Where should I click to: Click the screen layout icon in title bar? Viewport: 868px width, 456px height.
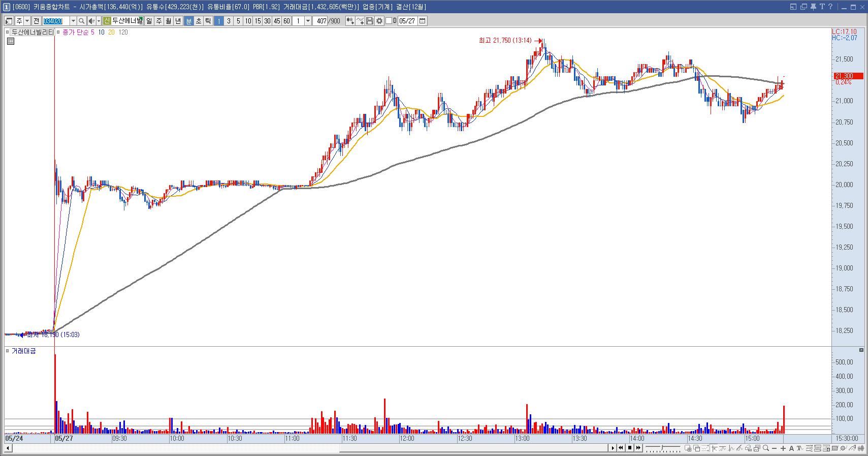[x=794, y=7]
